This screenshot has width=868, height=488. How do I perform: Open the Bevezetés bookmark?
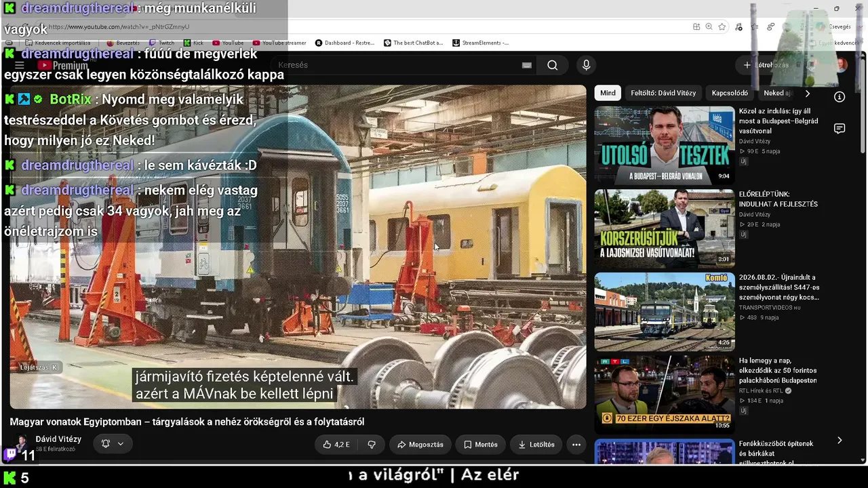click(x=123, y=43)
